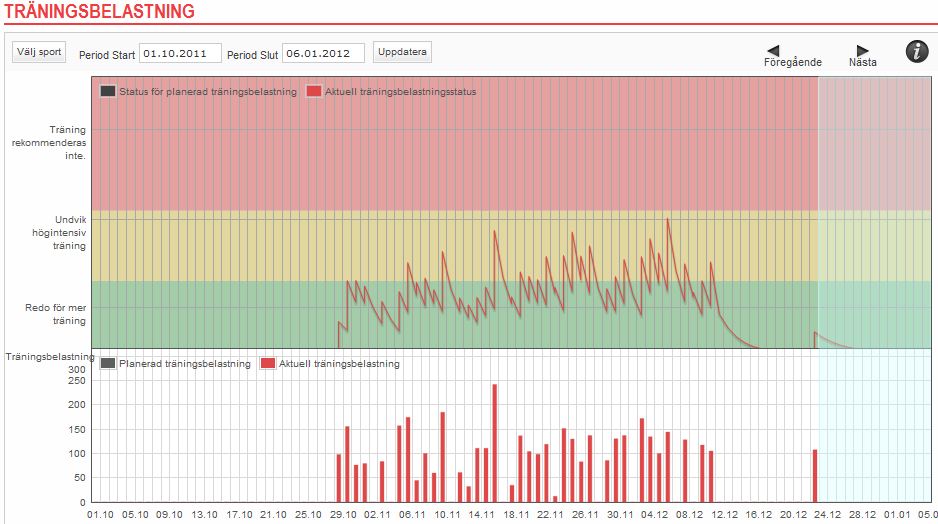Click dark swatch beside Planerad träningsbelastning in lower legend
This screenshot has height=524, width=938.
tap(108, 364)
